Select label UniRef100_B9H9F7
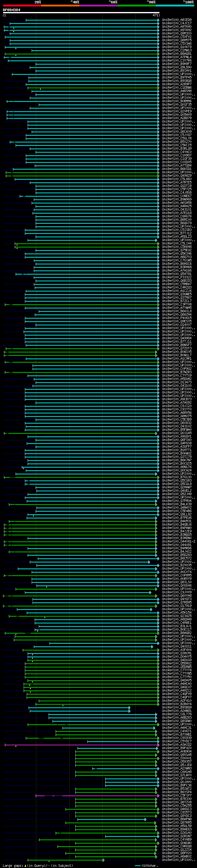 (176, 64)
